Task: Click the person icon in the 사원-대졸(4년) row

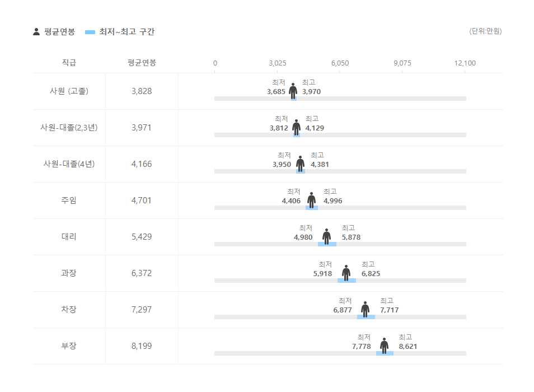Action: tap(300, 164)
